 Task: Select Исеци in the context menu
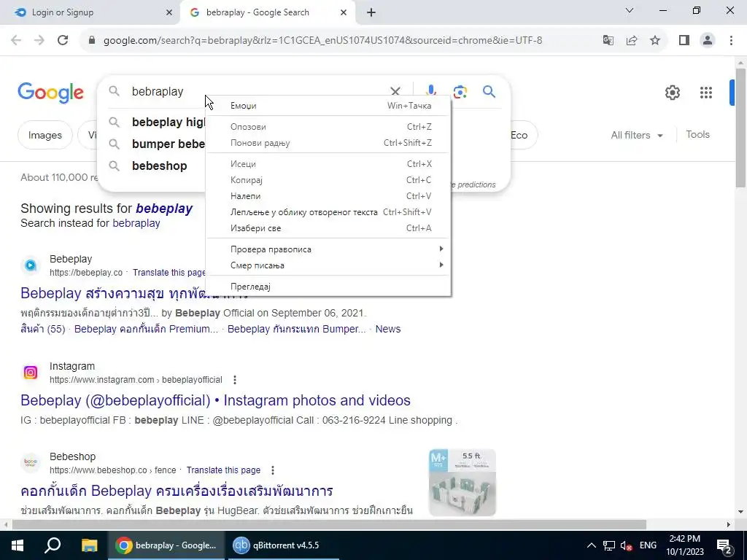coord(328,164)
